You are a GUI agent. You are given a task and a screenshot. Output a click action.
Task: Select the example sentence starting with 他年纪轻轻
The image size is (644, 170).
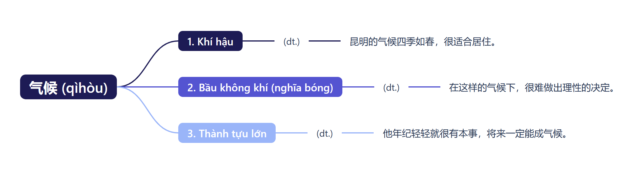pos(475,133)
